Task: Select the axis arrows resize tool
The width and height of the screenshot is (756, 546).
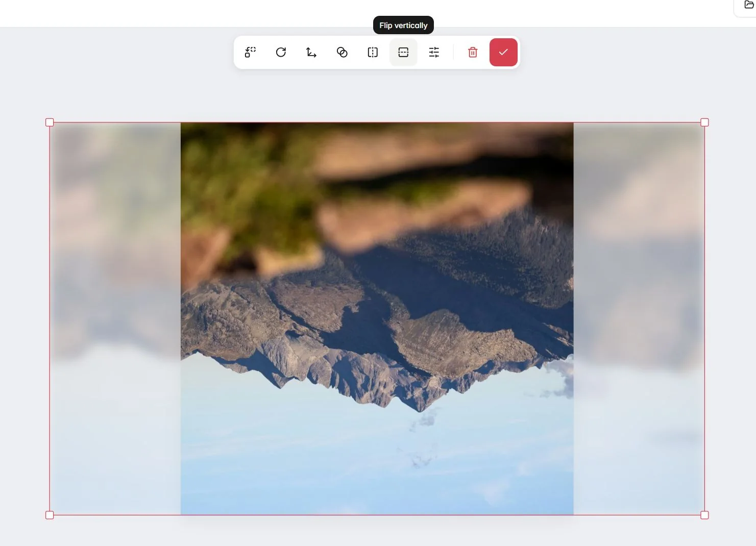Action: coord(311,52)
